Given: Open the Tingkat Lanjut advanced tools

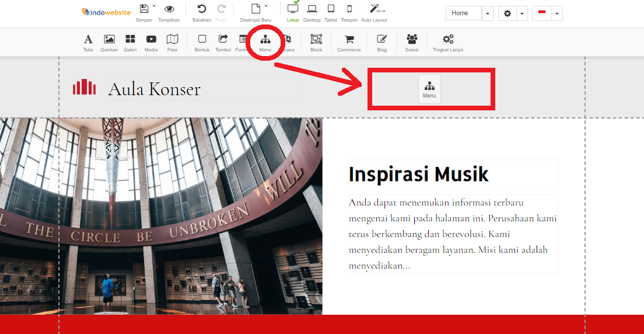Looking at the screenshot, I should tap(448, 43).
